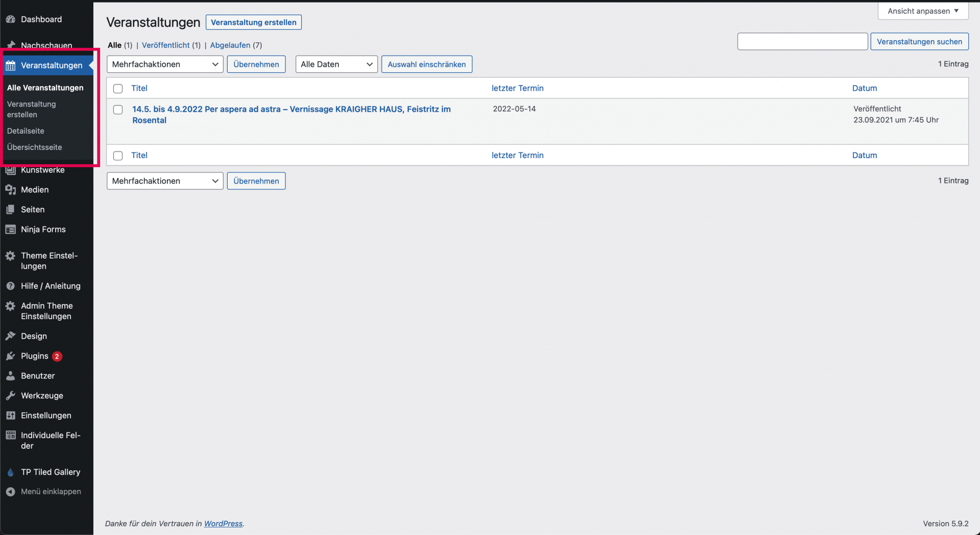Open the top Mehrfachaktionen dropdown

(164, 64)
